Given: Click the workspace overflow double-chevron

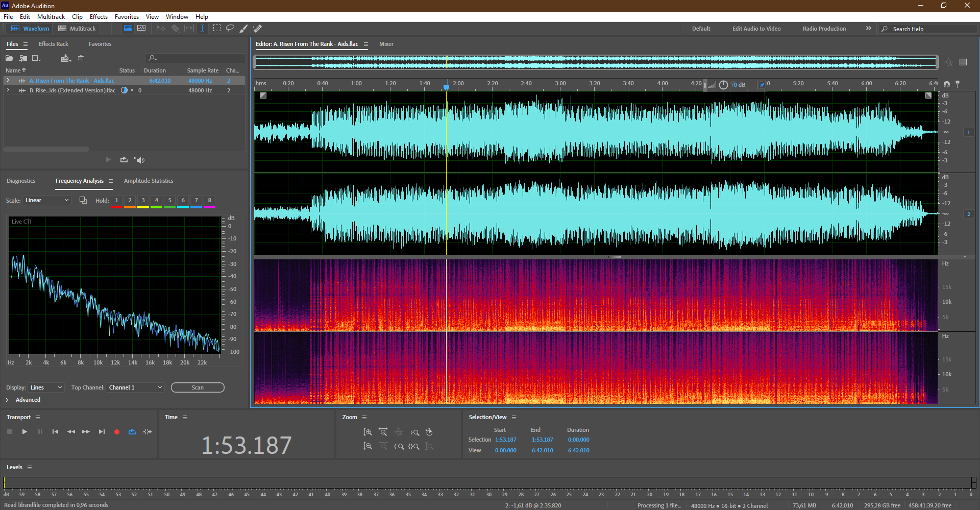Looking at the screenshot, I should [x=869, y=29].
